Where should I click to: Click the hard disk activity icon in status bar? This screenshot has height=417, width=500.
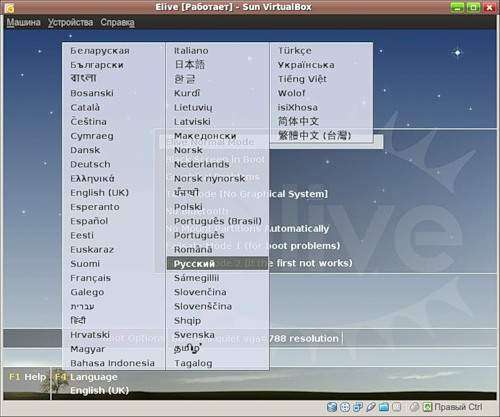(332, 407)
